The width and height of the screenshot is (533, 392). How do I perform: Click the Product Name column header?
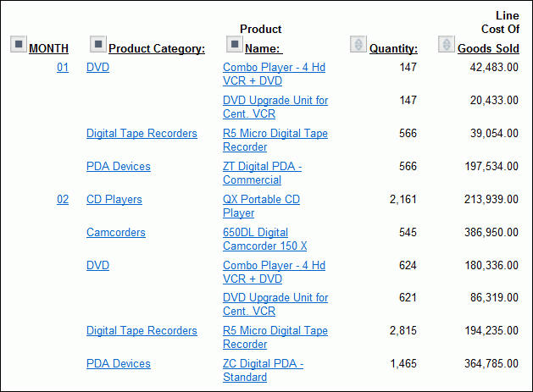click(263, 49)
